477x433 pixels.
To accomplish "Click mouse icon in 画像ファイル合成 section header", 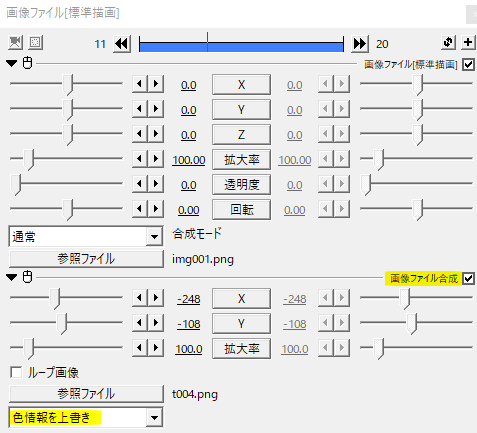I will pyautogui.click(x=27, y=277).
